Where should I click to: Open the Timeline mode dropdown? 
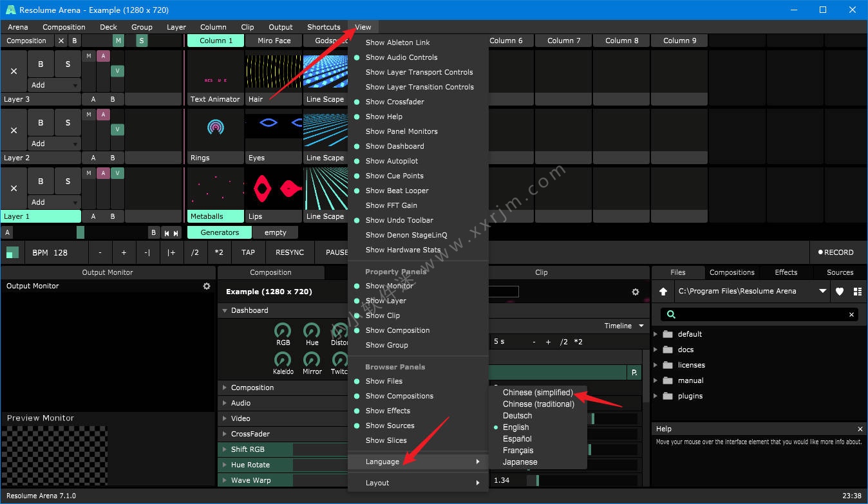(624, 326)
